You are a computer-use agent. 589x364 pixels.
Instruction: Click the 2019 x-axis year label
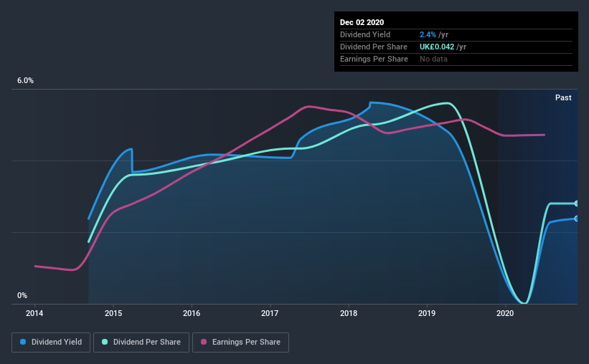tap(427, 313)
